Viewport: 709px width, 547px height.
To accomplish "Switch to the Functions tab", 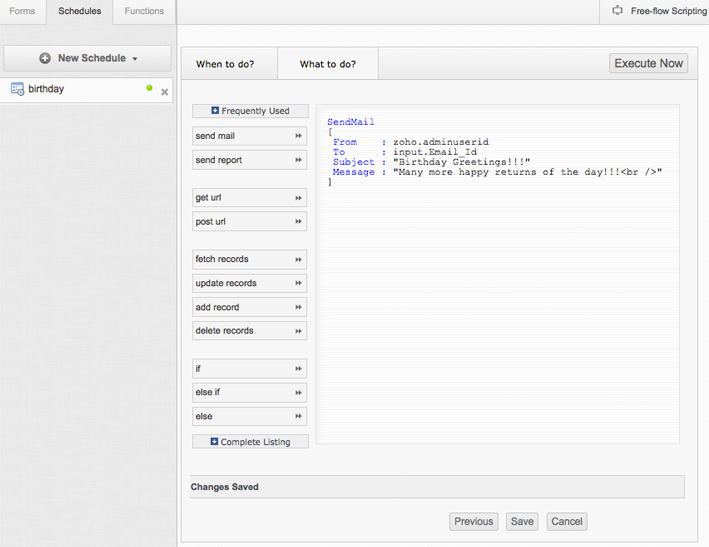I will 144,11.
